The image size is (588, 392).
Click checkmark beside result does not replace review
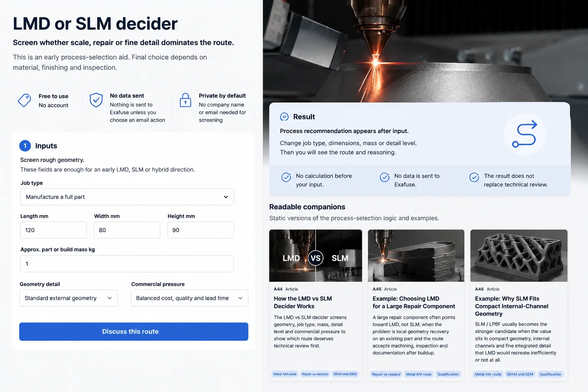pos(474,177)
